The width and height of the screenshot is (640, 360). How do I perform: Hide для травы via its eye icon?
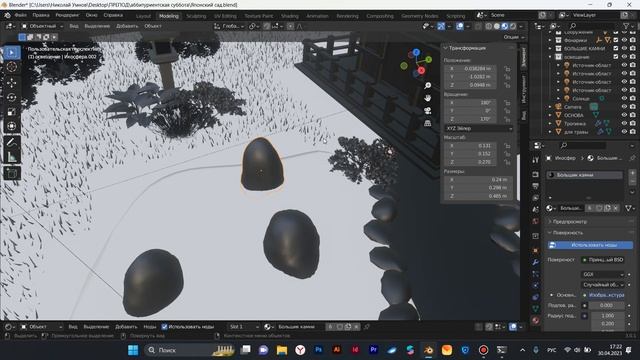(624, 132)
